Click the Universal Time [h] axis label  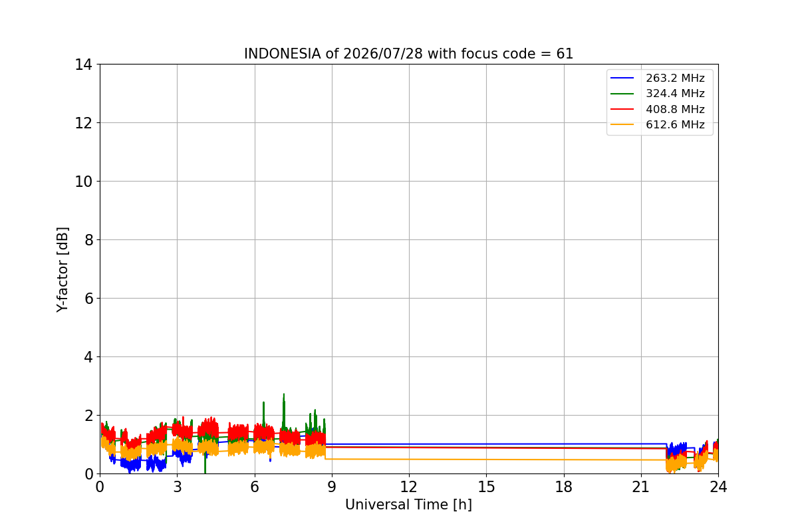pos(408,505)
